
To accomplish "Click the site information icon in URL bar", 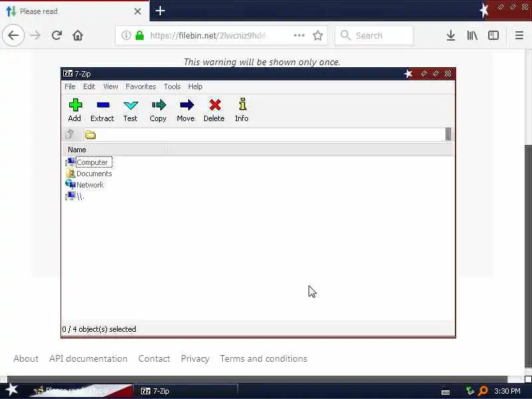I will (x=126, y=35).
